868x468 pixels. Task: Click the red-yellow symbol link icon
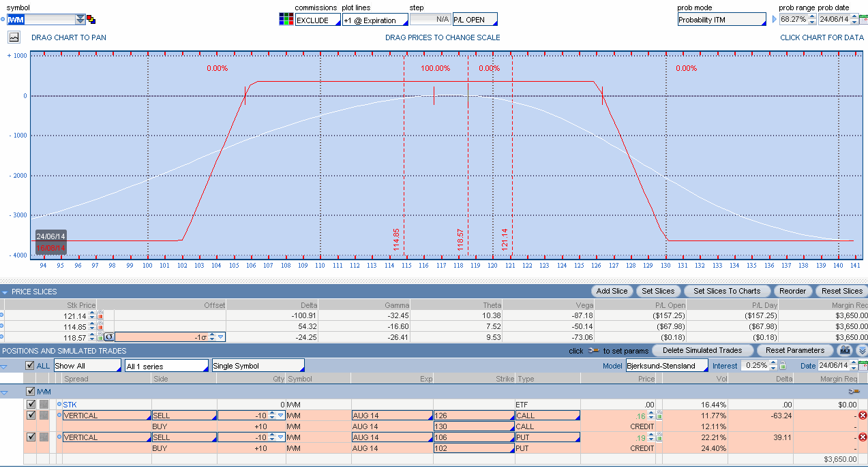click(x=91, y=20)
